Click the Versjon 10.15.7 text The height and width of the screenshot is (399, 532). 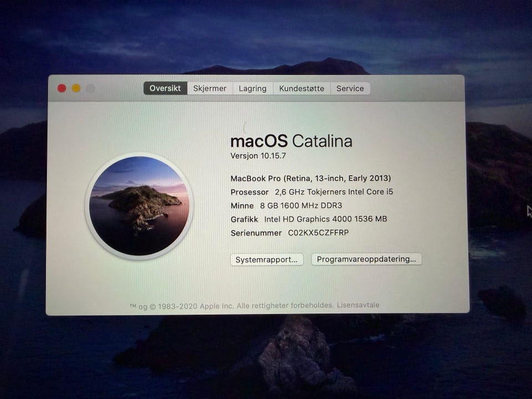pyautogui.click(x=258, y=156)
